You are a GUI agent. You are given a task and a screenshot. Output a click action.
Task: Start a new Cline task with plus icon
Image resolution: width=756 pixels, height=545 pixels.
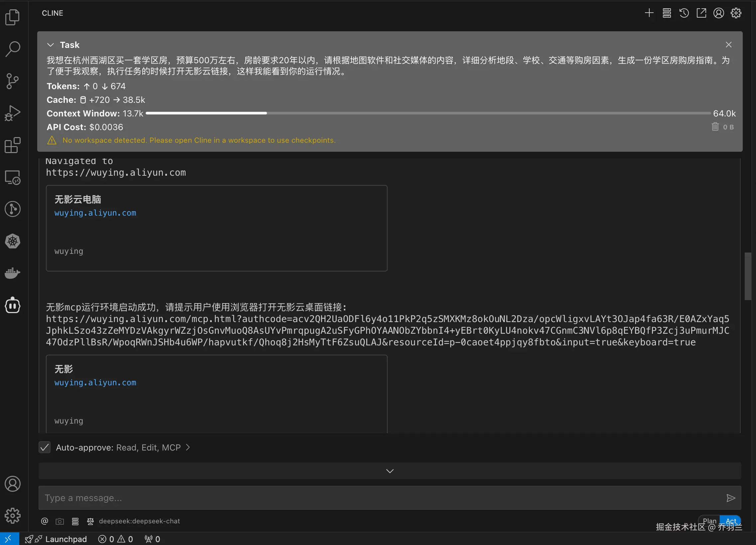pos(649,13)
